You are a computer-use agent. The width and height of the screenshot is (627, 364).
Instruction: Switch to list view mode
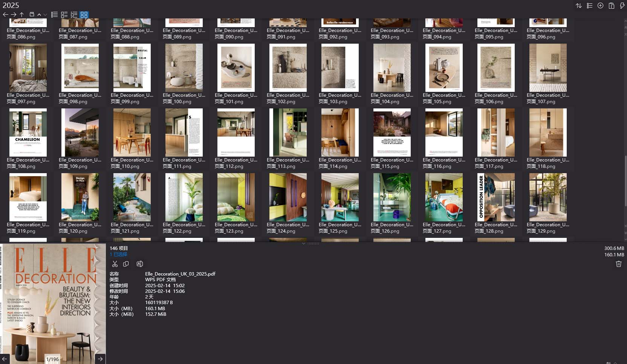coord(54,14)
